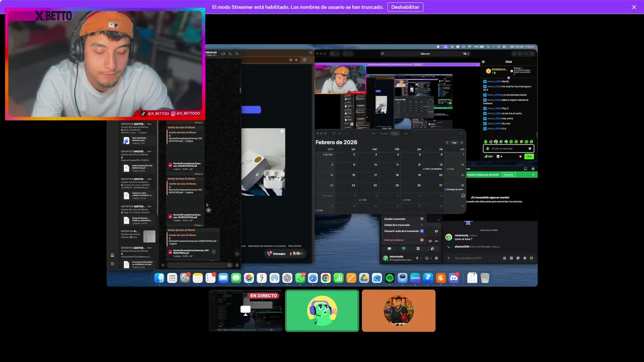Toggle Compartir audio de la transmisión checkbox
The height and width of the screenshot is (362, 644).
[x=422, y=231]
